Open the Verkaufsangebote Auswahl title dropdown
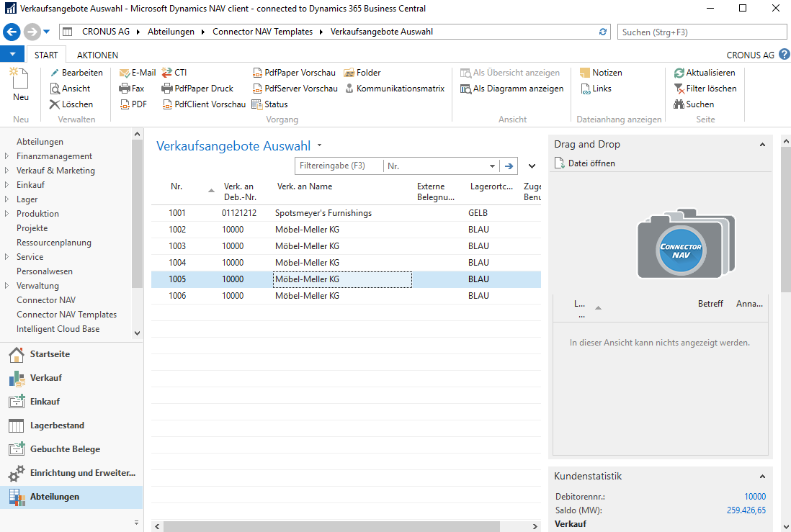 [x=319, y=145]
